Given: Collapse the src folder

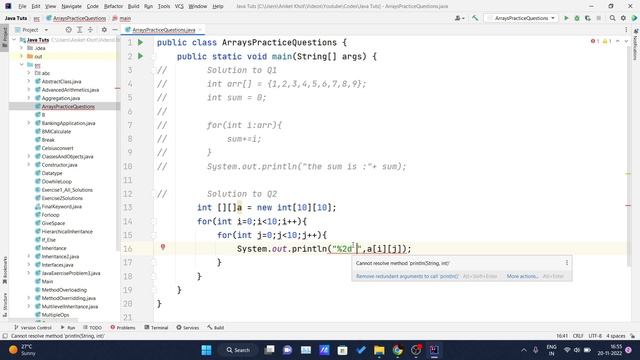Looking at the screenshot, I should (x=22, y=65).
